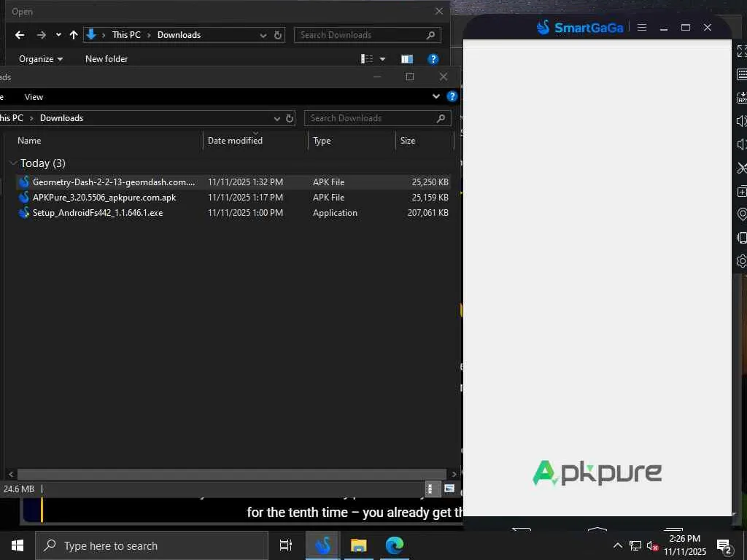Click the scissors screenshot icon in SmartGaGa
Screen dimensions: 747x560
point(741,168)
